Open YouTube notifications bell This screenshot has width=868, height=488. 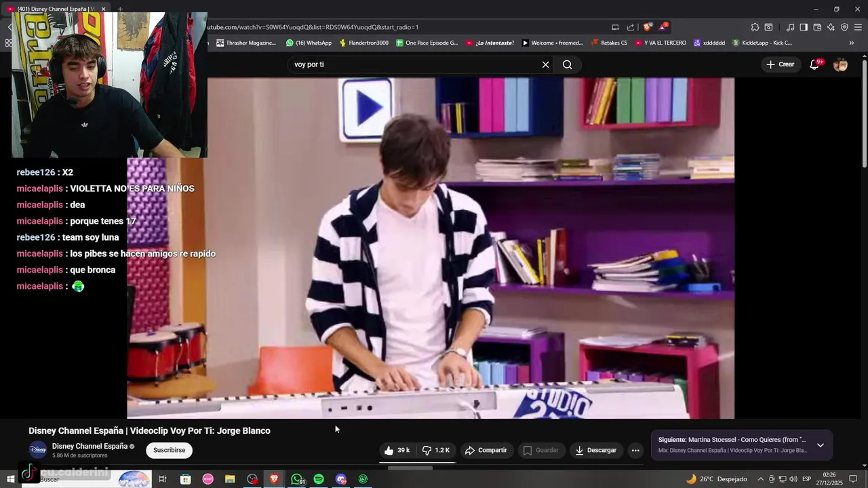pyautogui.click(x=815, y=64)
